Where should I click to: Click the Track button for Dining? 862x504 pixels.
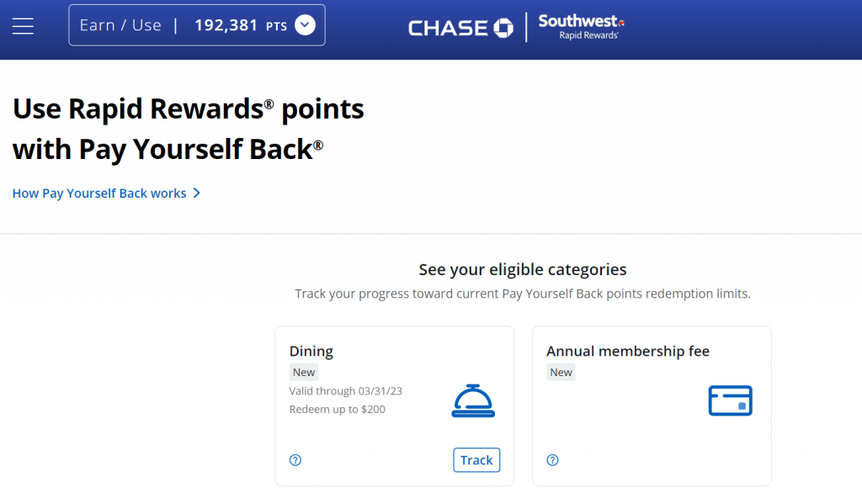pos(476,459)
